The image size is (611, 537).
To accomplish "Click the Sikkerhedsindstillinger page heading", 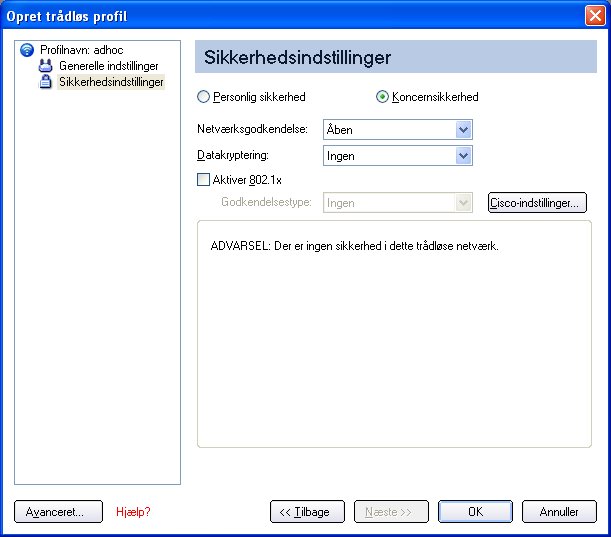I will [297, 57].
